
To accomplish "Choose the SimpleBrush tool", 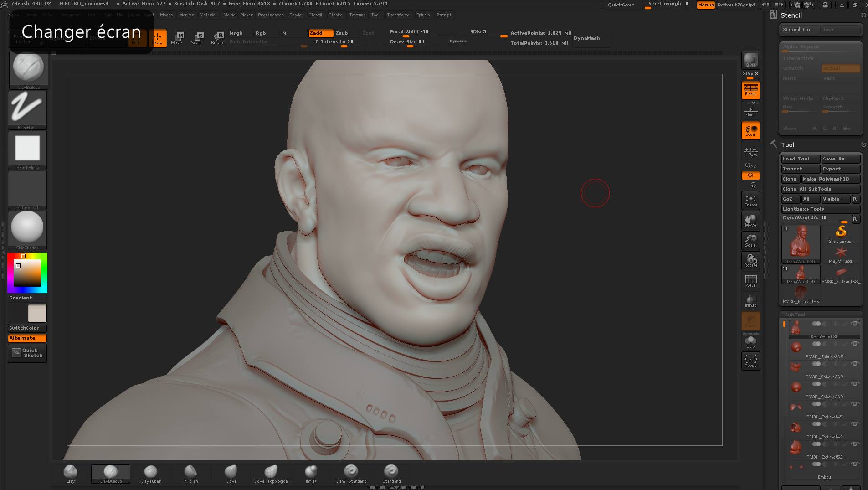I will click(841, 234).
